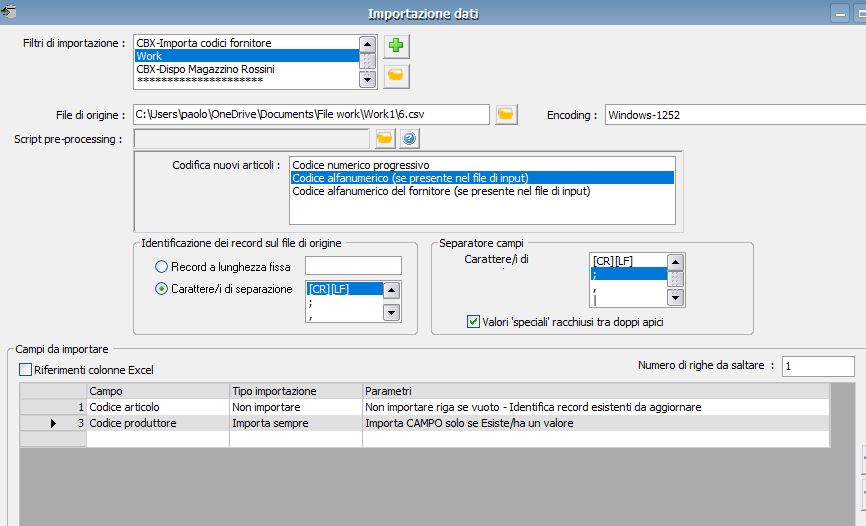The height and width of the screenshot is (526, 866).
Task: Minimize the Importazione dati window
Action: 840,13
